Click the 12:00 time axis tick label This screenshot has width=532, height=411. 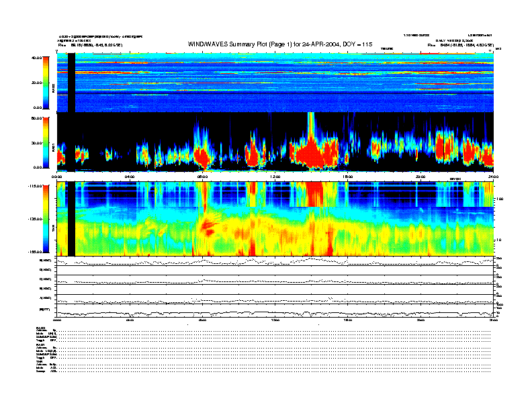pos(275,177)
